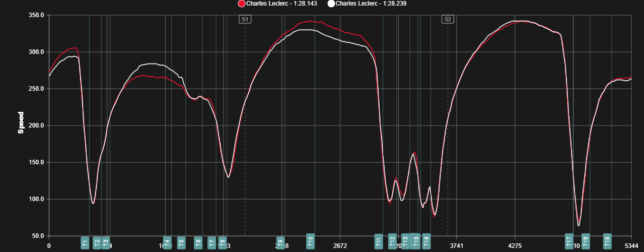Click the 150.0 y-axis label
The image size is (644, 252).
pyautogui.click(x=37, y=162)
